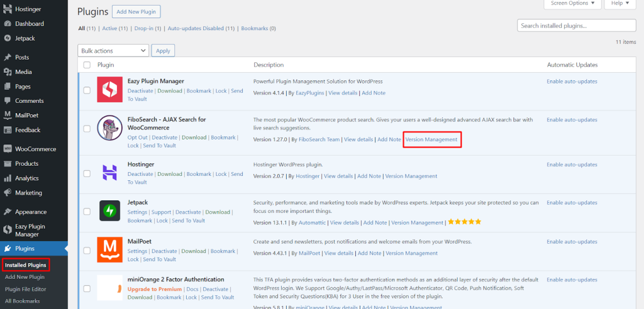644x309 pixels.
Task: Expand the Help panel
Action: point(620,3)
